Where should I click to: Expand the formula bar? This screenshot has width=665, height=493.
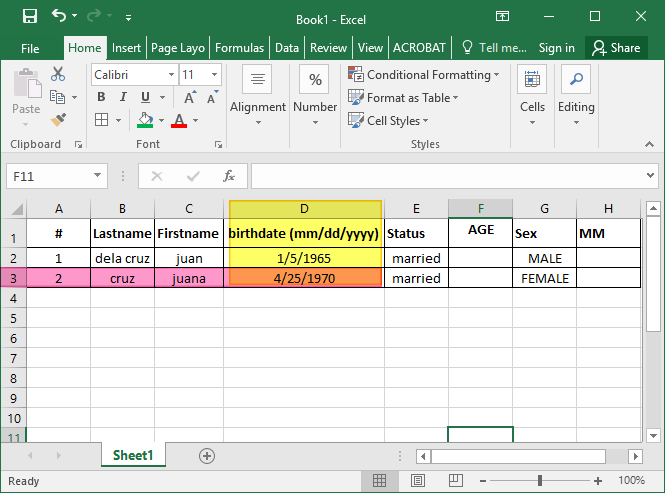(x=650, y=175)
